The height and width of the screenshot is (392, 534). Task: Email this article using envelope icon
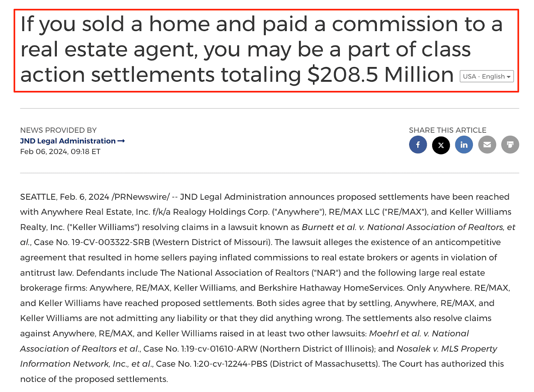487,145
